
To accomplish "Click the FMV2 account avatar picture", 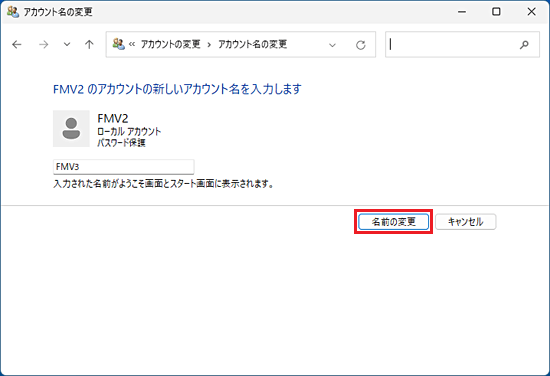I will point(71,128).
